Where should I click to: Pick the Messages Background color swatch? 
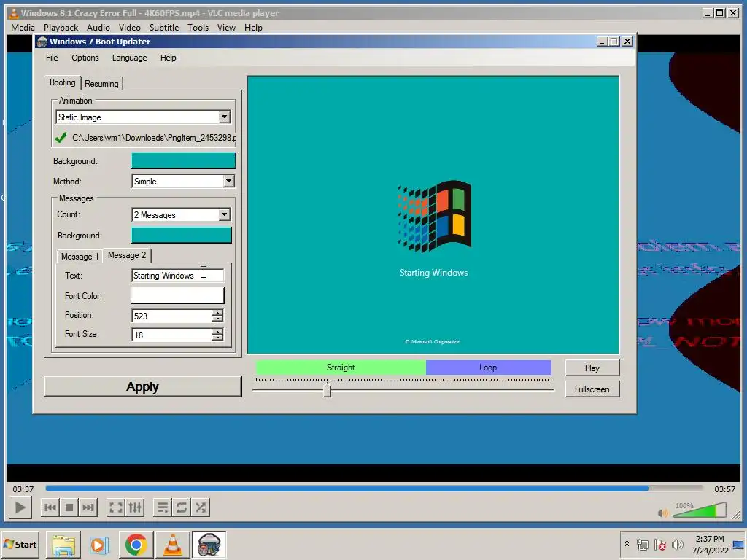click(x=182, y=236)
